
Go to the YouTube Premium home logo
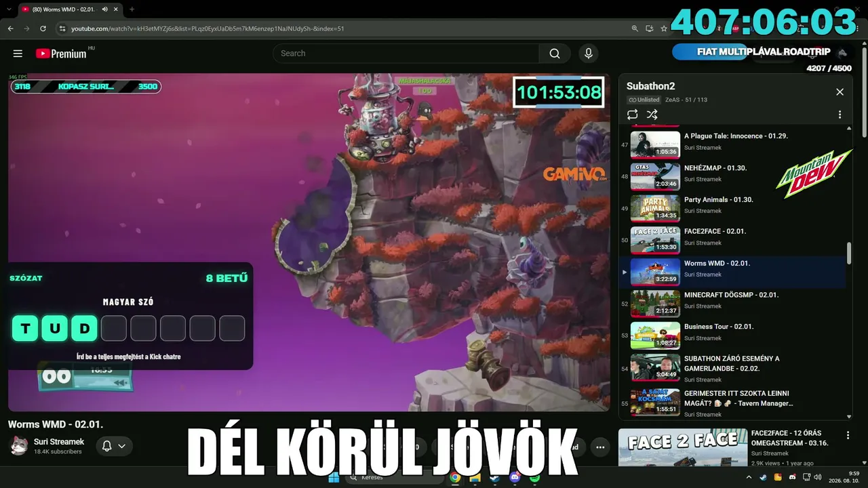(x=61, y=54)
